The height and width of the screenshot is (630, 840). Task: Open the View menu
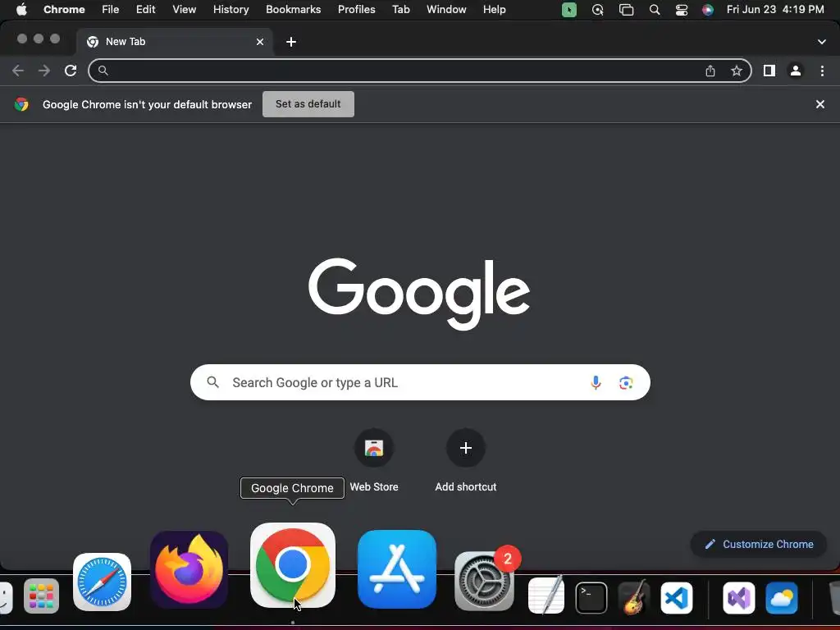click(x=185, y=10)
